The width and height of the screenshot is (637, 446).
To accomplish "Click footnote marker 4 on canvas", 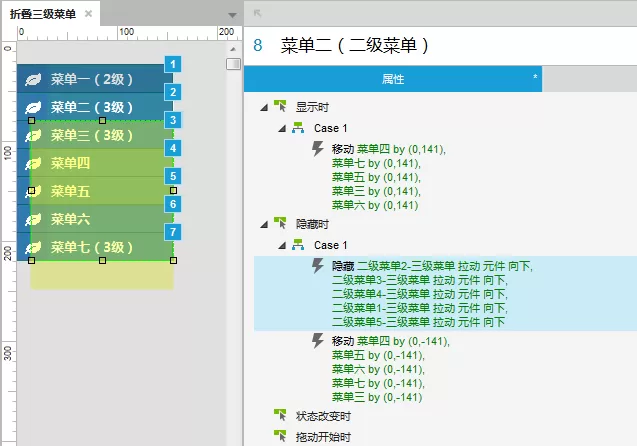I will click(173, 148).
